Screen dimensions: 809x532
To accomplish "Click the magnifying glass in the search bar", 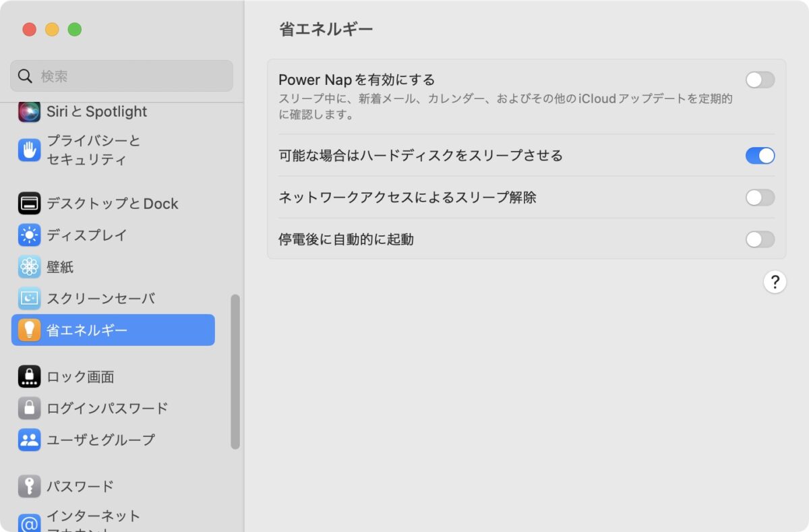I will pos(25,76).
